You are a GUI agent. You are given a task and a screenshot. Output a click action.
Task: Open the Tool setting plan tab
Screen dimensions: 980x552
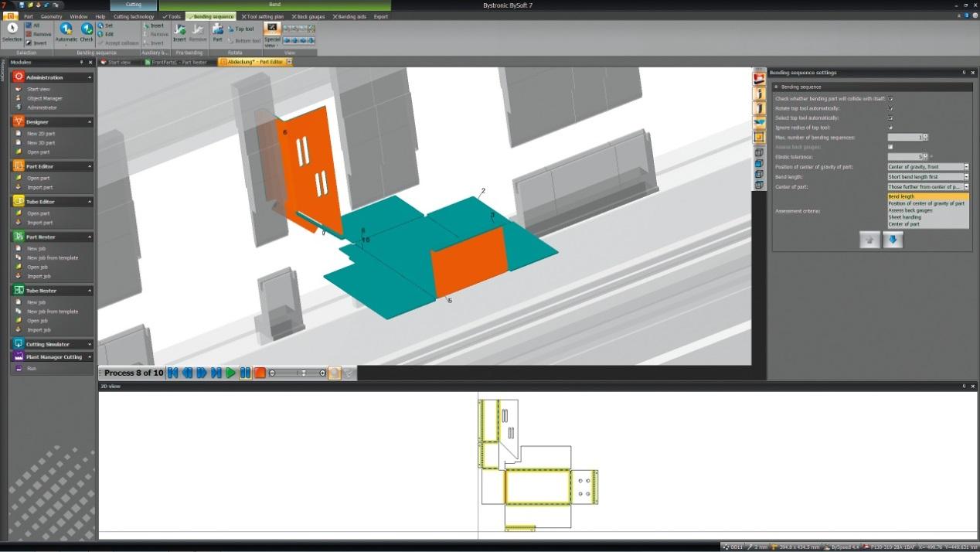tap(263, 16)
